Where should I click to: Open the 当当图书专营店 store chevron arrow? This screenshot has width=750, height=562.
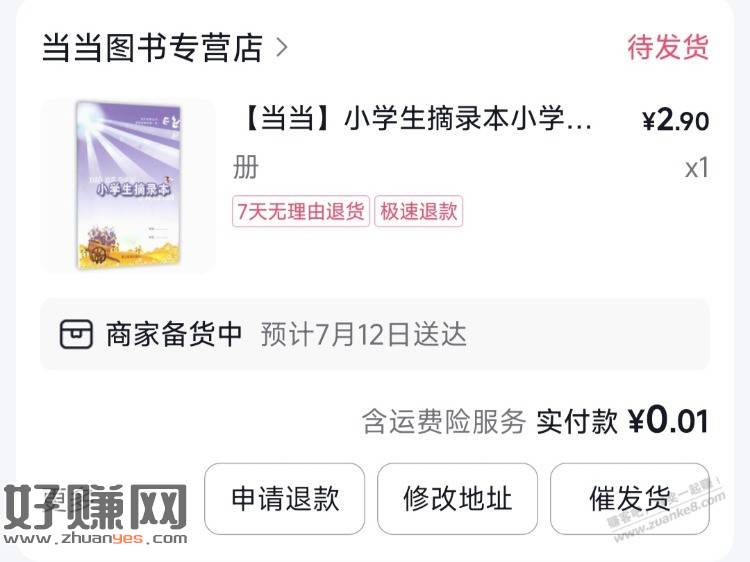[x=282, y=48]
